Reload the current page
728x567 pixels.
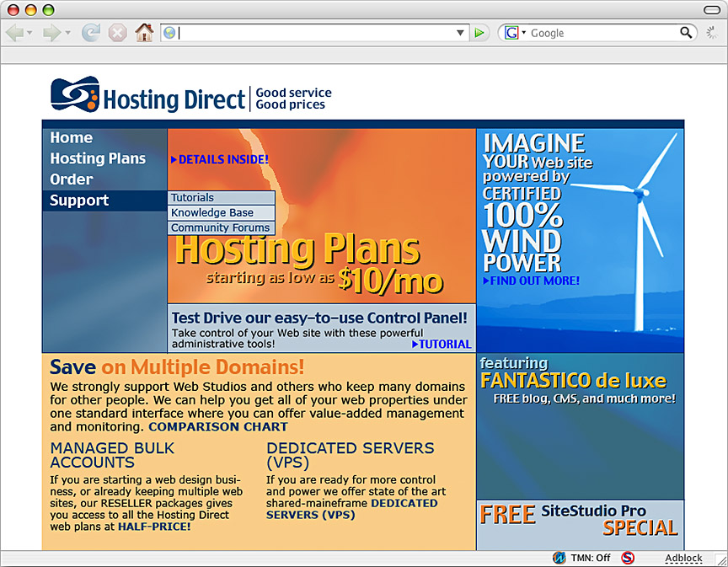tap(91, 33)
